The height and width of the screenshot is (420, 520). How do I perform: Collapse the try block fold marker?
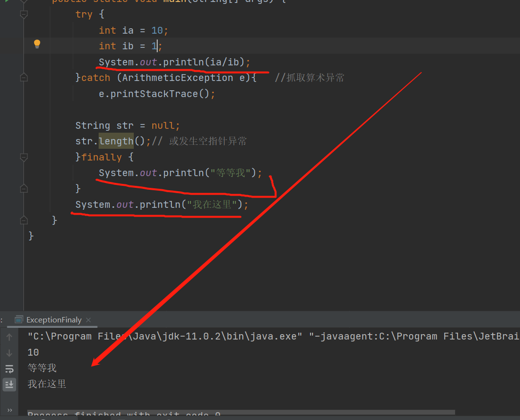coord(24,14)
